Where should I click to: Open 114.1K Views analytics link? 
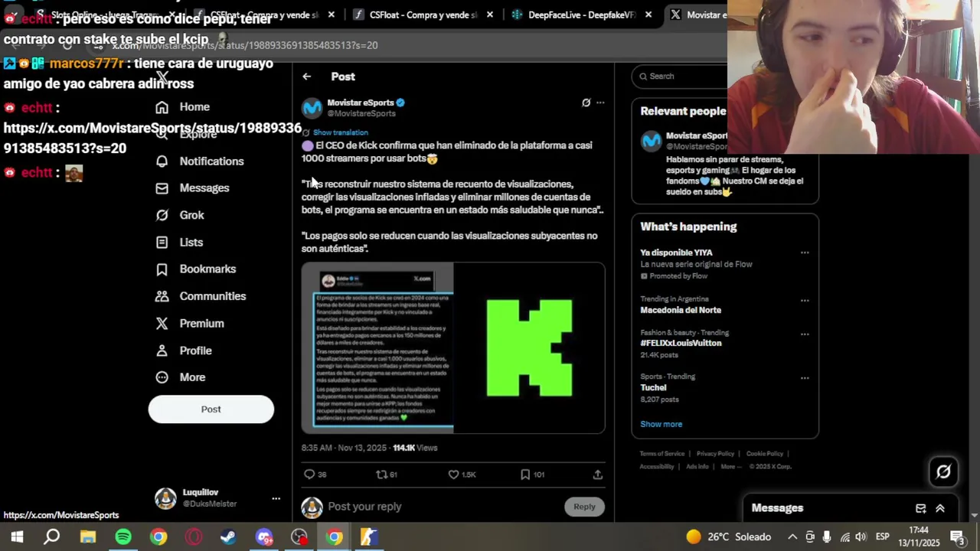point(415,448)
